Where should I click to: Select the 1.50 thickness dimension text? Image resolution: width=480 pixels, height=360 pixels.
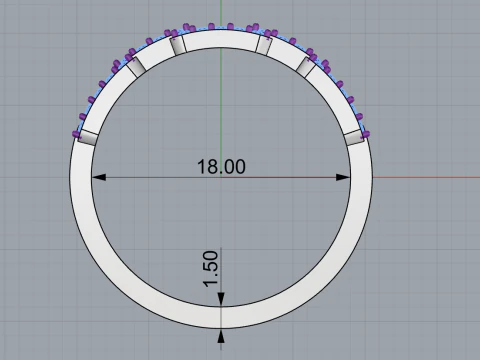point(211,269)
